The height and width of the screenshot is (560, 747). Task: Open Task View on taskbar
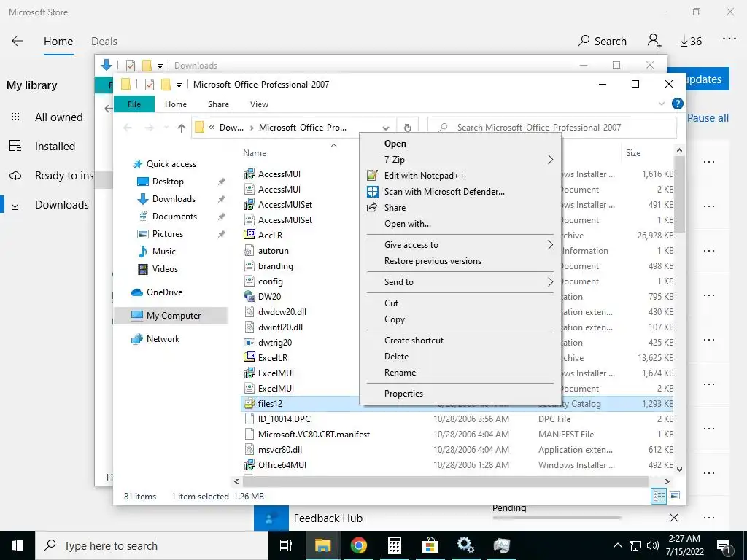pos(286,545)
